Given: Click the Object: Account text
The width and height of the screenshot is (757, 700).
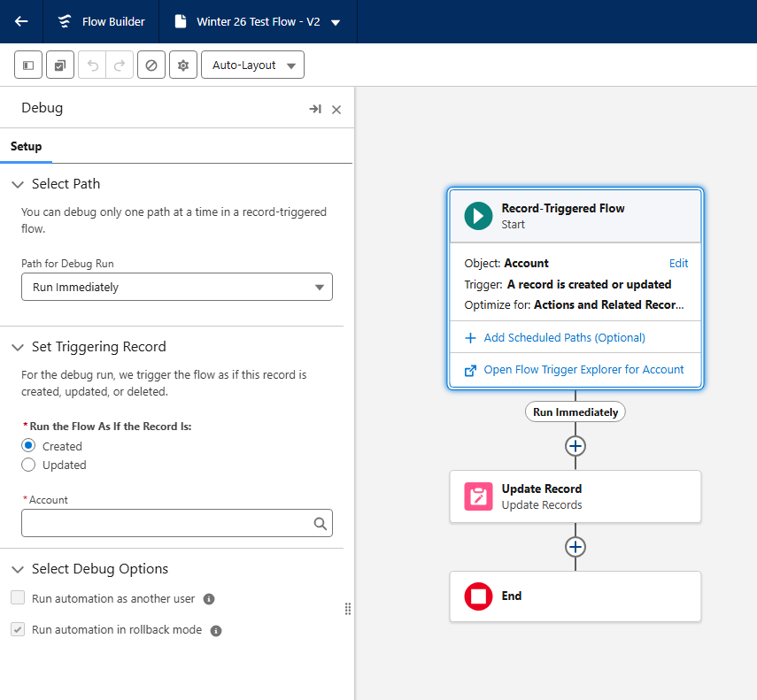Looking at the screenshot, I should (x=506, y=264).
